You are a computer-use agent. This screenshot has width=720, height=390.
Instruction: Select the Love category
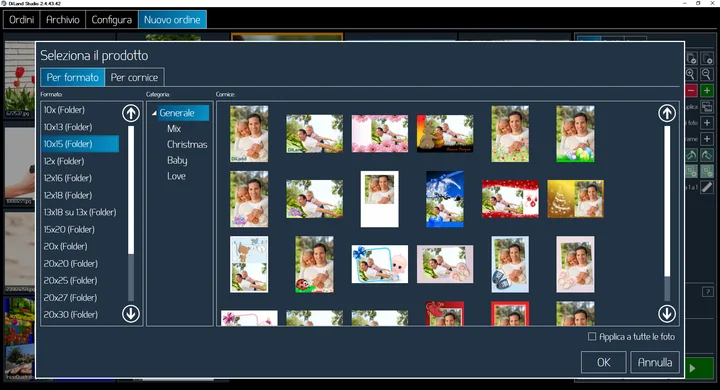[176, 176]
